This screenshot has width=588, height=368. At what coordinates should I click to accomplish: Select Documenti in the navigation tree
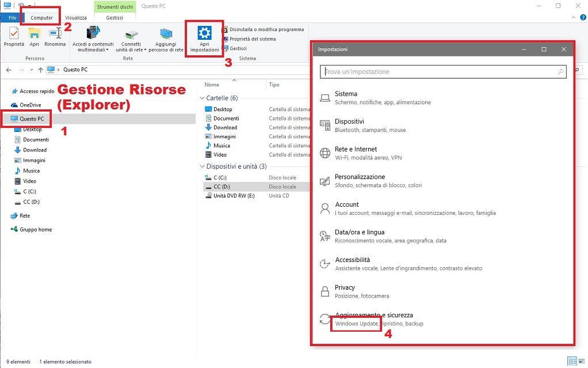(32, 140)
